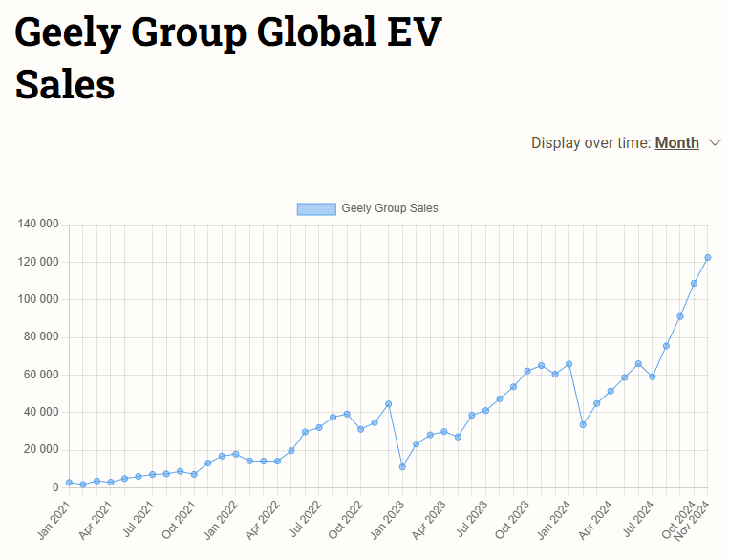Click the Oct 2024 data point
The image size is (729, 560).
[x=695, y=283]
